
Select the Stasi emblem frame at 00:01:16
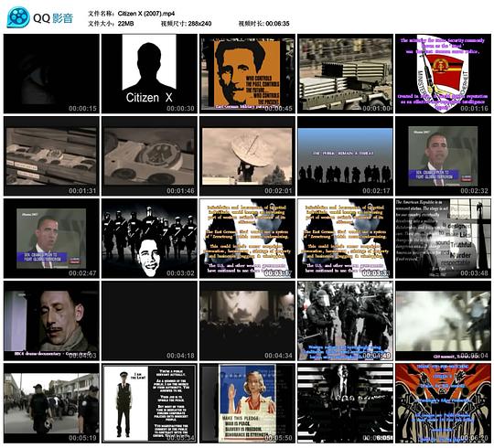click(443, 74)
